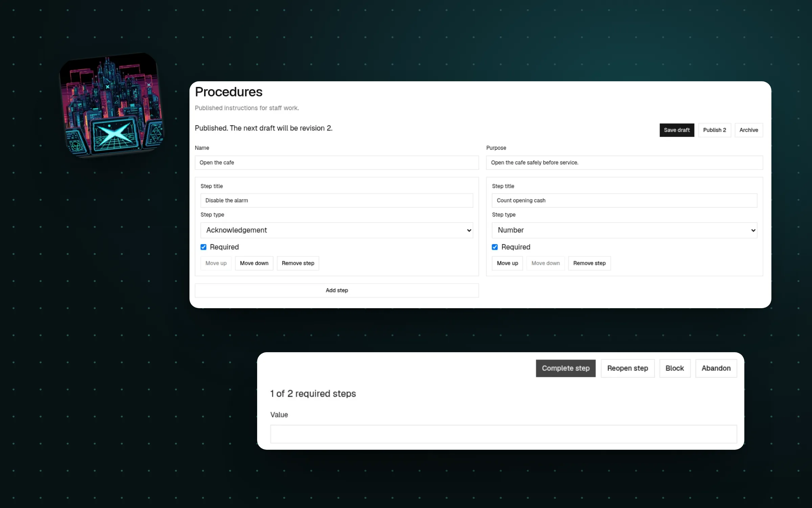
Task: Edit the 'Count opening cash' step title
Action: tap(625, 200)
